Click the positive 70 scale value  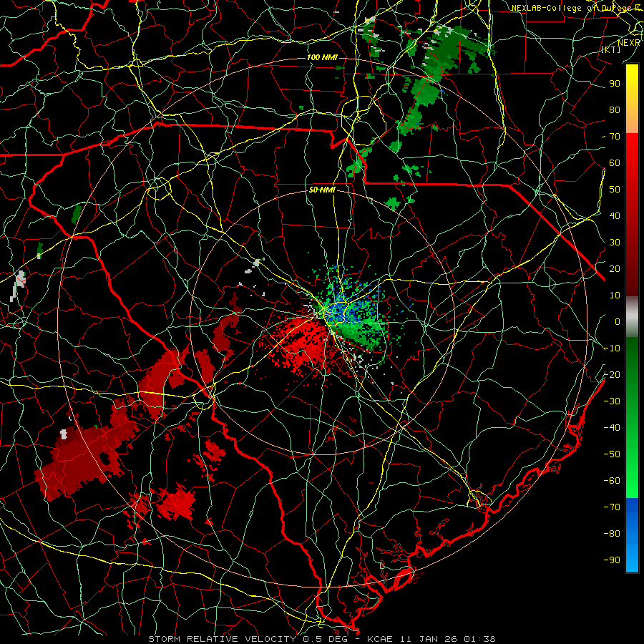tap(615, 137)
